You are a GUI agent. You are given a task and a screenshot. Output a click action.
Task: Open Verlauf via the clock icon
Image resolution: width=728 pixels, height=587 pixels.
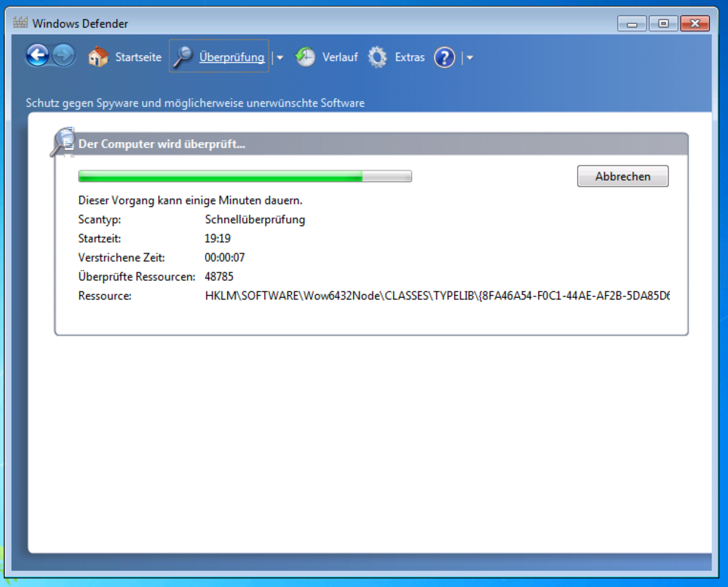coord(305,56)
